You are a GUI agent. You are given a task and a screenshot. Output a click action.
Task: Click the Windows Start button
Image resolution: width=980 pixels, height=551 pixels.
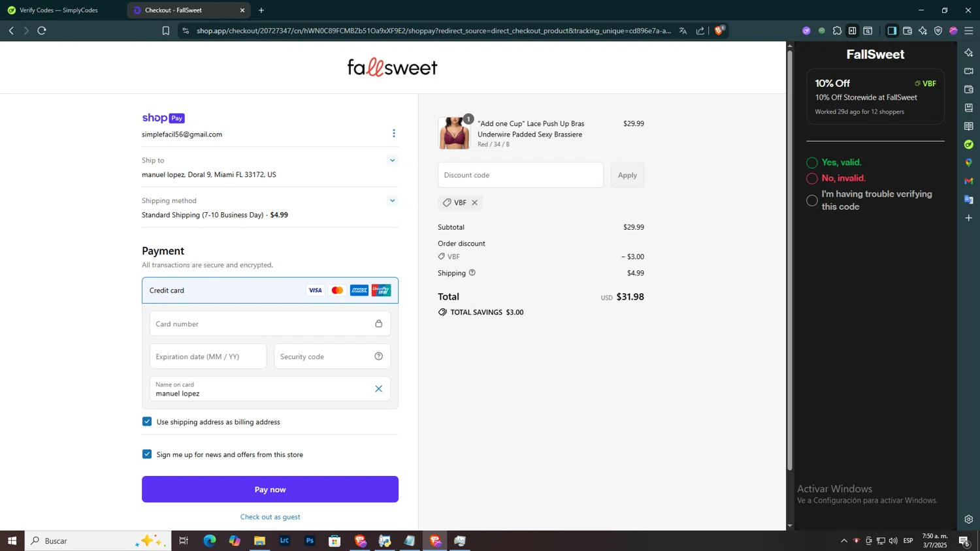12,541
